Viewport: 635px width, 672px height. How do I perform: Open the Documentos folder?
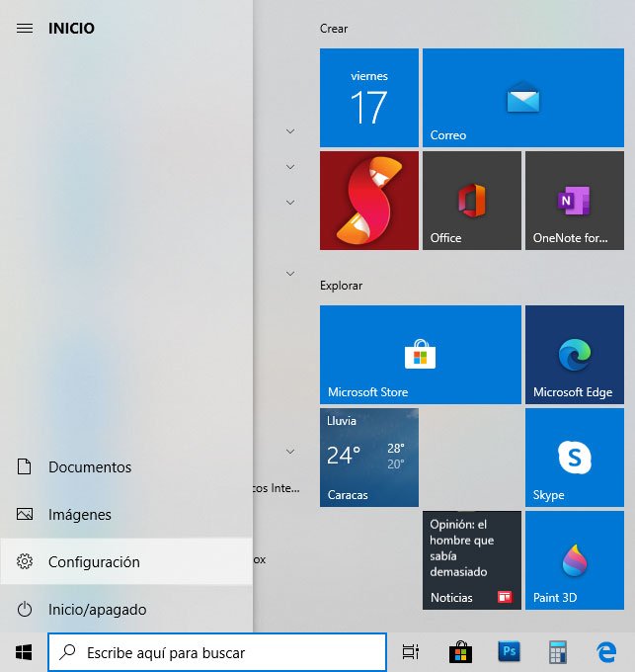click(126, 466)
